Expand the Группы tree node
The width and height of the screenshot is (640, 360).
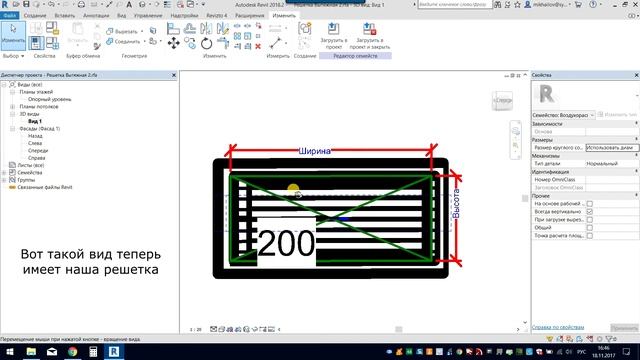[4, 180]
